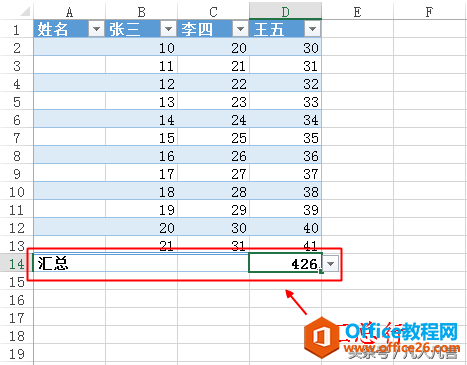Click cell C12 in row 12, value 30
Image resolution: width=467 pixels, height=365 pixels.
click(x=213, y=227)
